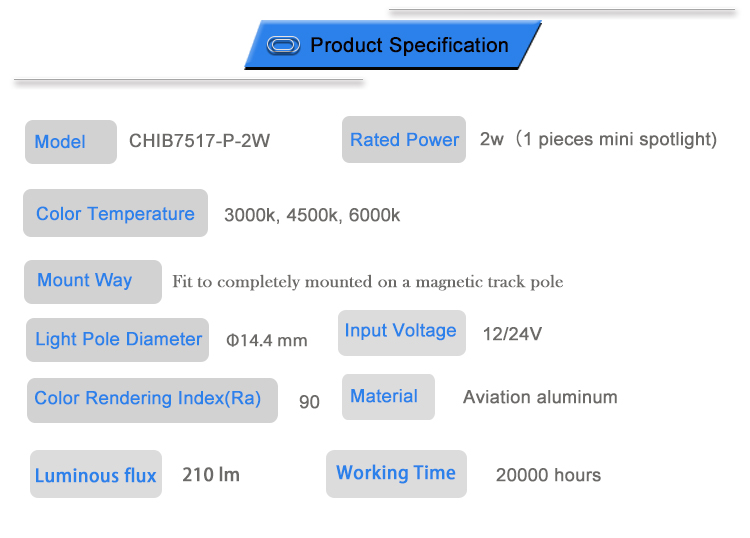The width and height of the screenshot is (750, 538).
Task: Click the 20000 hours working time value
Action: click(x=548, y=475)
